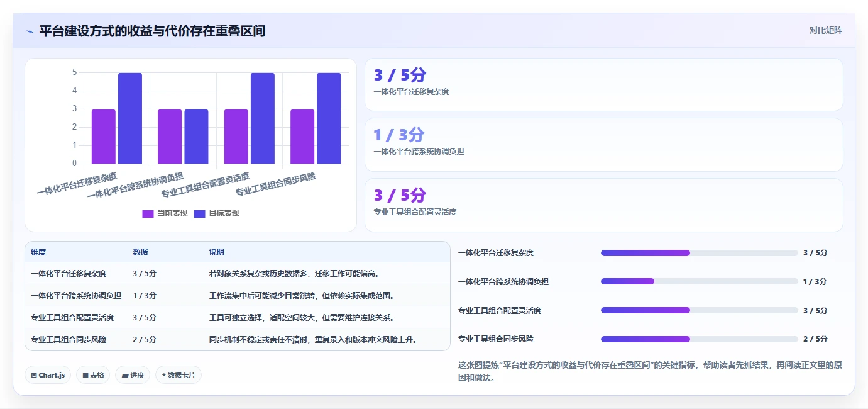Click the purple bar for 专业工具组合配置灵活度
Image resolution: width=868 pixels, height=409 pixels.
[x=236, y=137]
